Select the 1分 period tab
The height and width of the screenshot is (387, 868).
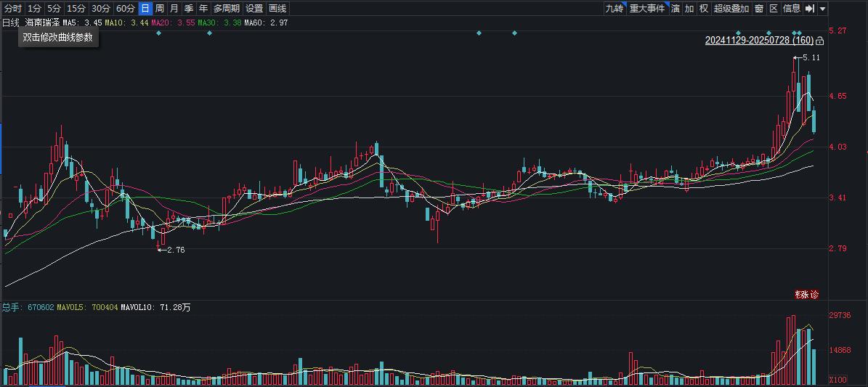pos(34,8)
